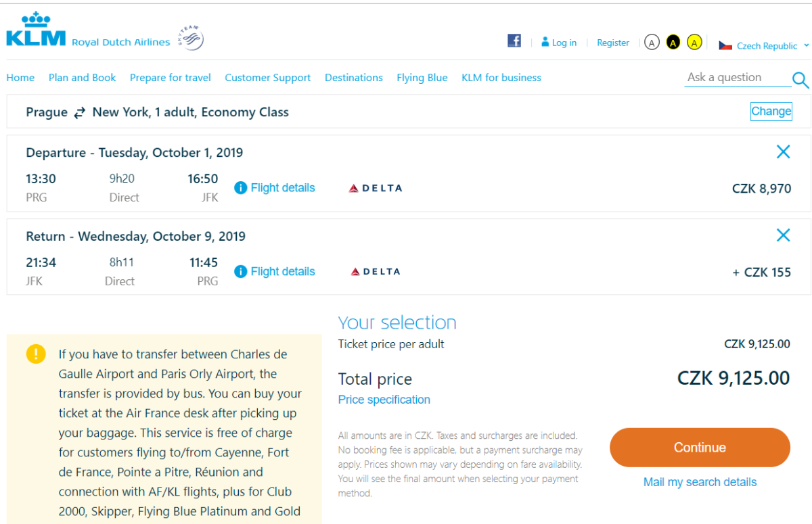Open the Flying Blue menu
The image size is (812, 524).
422,78
